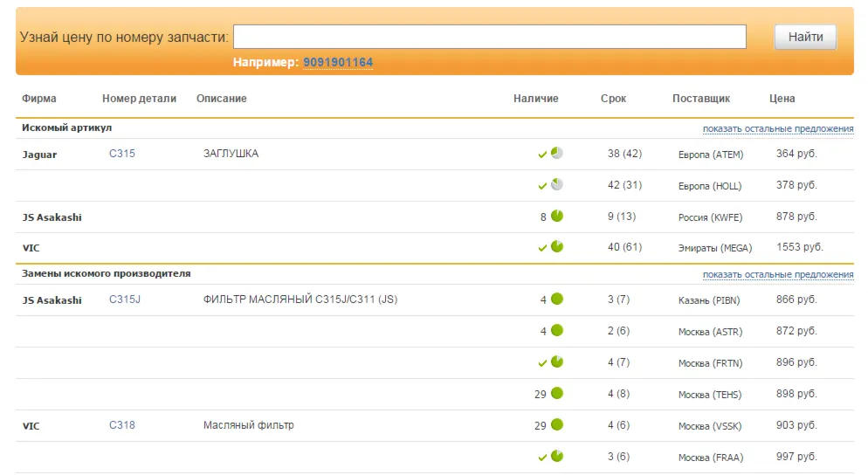Image resolution: width=868 pixels, height=475 pixels.
Task: Click the Цена column header
Action: [x=782, y=99]
